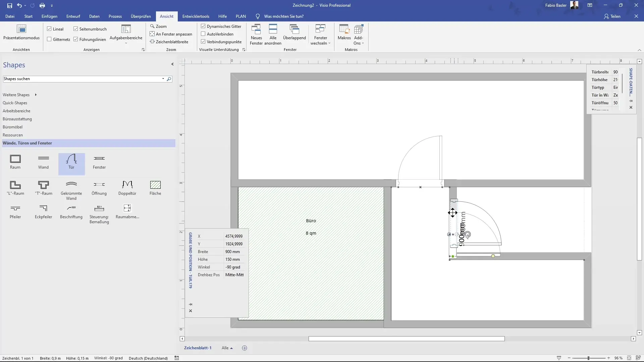Select the Raumabmessung shape
644x362 pixels.
click(127, 212)
